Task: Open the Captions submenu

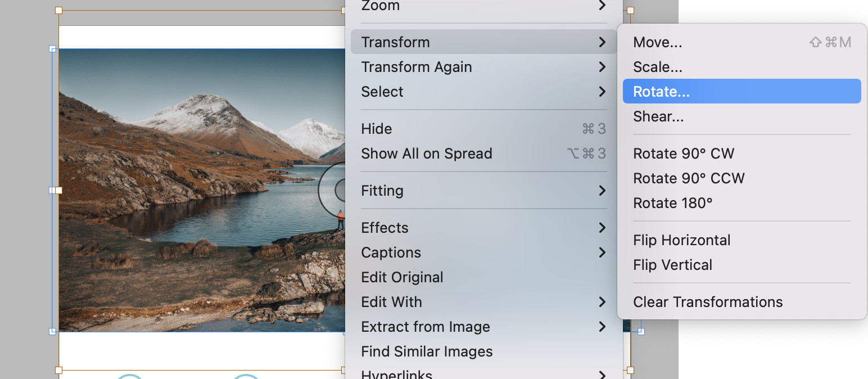Action: 483,252
